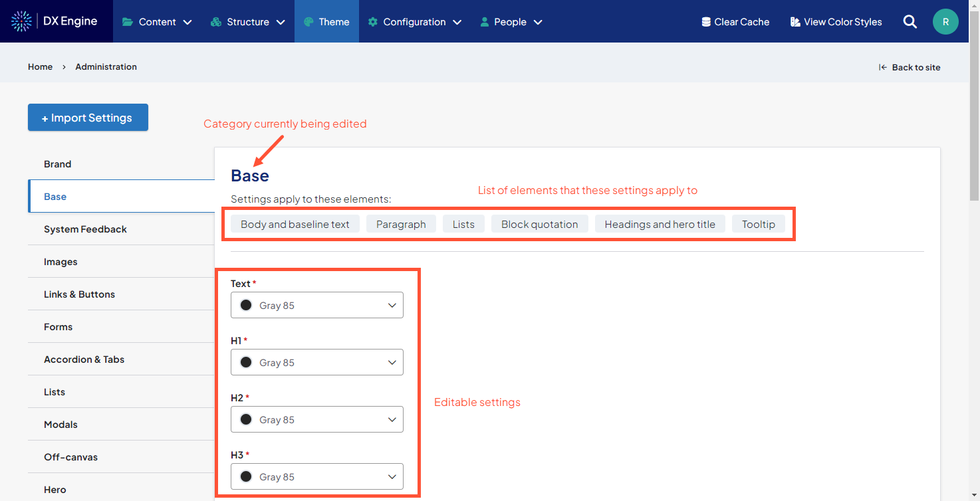Click the Theme palette icon
The image size is (980, 501).
308,22
